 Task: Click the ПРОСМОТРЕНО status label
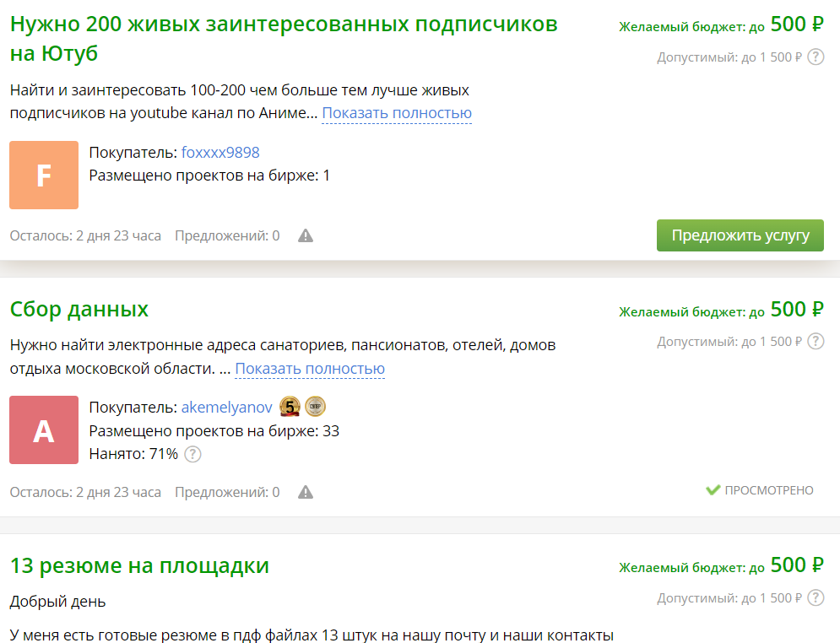click(x=770, y=489)
